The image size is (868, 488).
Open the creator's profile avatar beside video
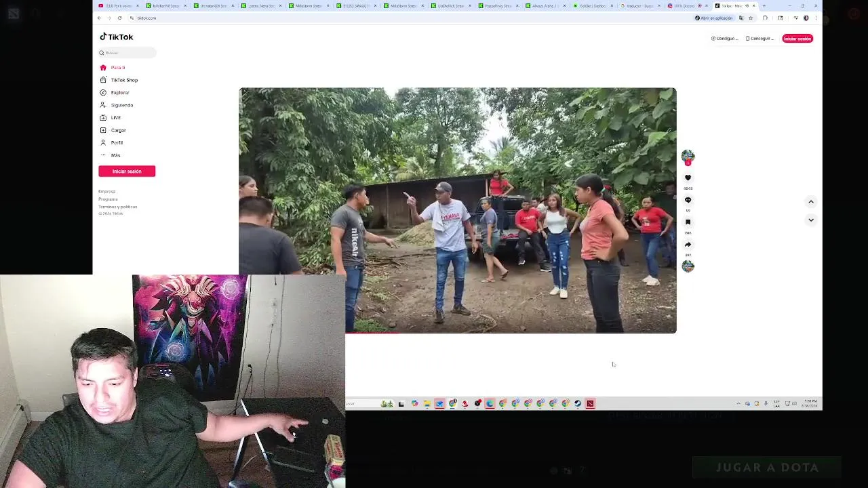pos(688,157)
